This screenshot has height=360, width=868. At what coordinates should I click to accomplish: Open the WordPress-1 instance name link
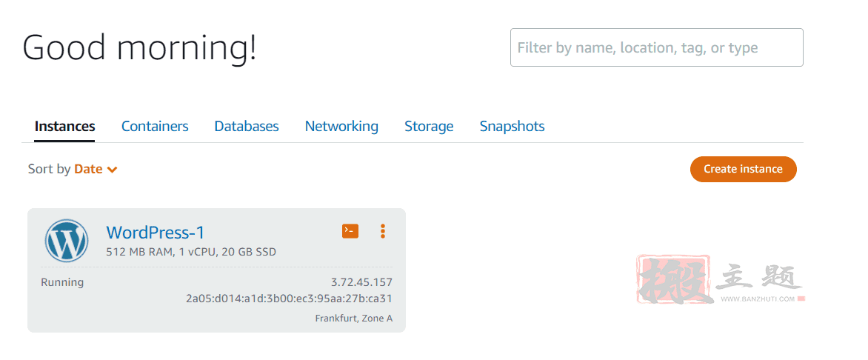(x=156, y=232)
